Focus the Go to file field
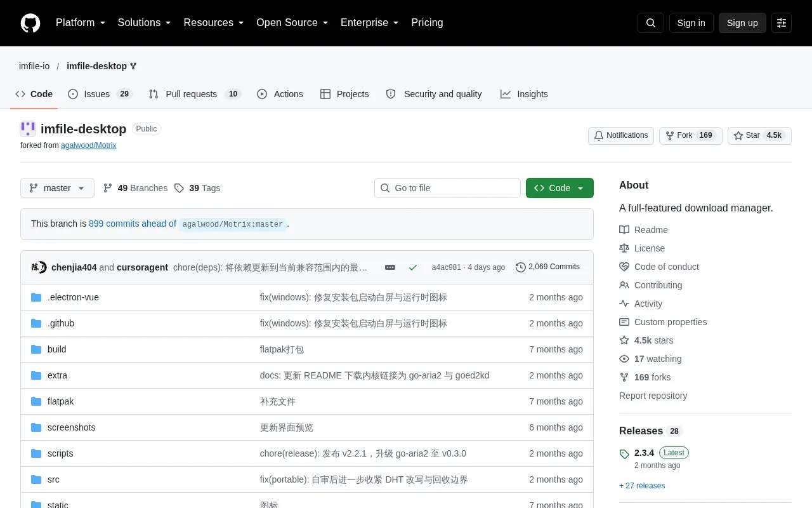The image size is (812, 508). (447, 188)
